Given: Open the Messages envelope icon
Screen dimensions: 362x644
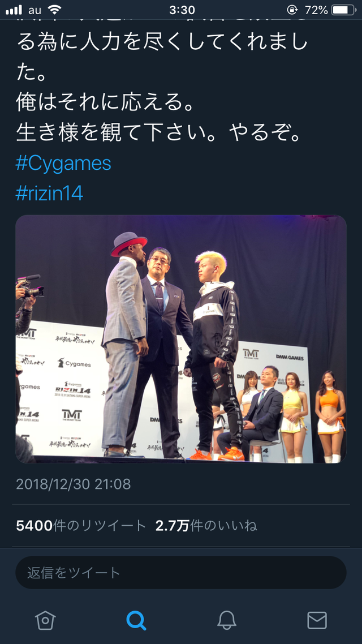Looking at the screenshot, I should pyautogui.click(x=317, y=620).
